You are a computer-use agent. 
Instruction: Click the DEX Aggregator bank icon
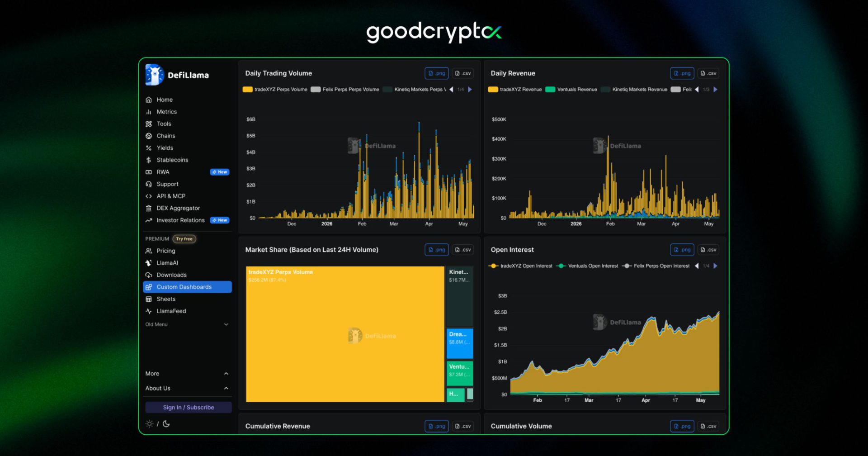click(x=149, y=208)
